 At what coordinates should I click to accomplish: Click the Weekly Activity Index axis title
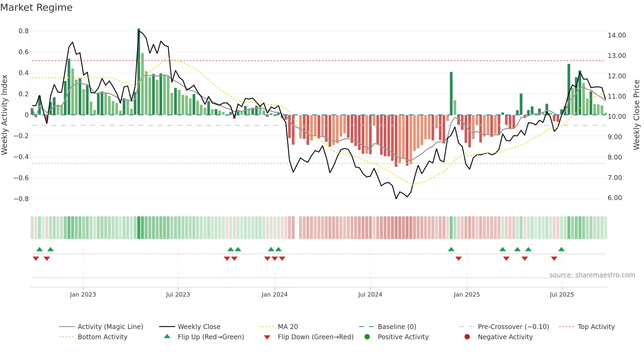coord(4,115)
